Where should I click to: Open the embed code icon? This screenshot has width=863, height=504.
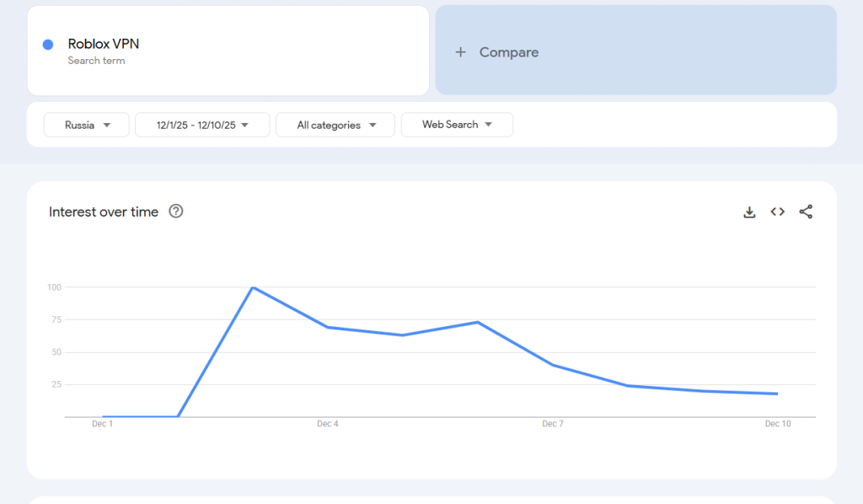[777, 212]
